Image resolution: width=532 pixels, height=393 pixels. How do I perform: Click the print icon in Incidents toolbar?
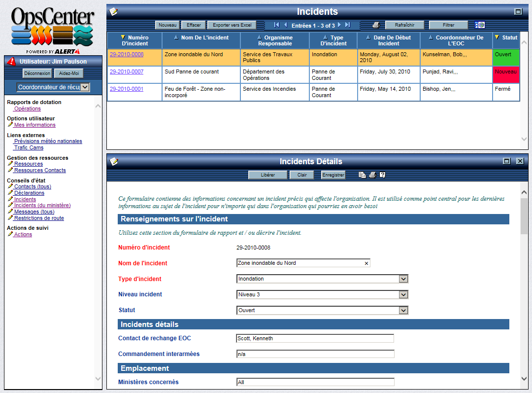[x=376, y=25]
